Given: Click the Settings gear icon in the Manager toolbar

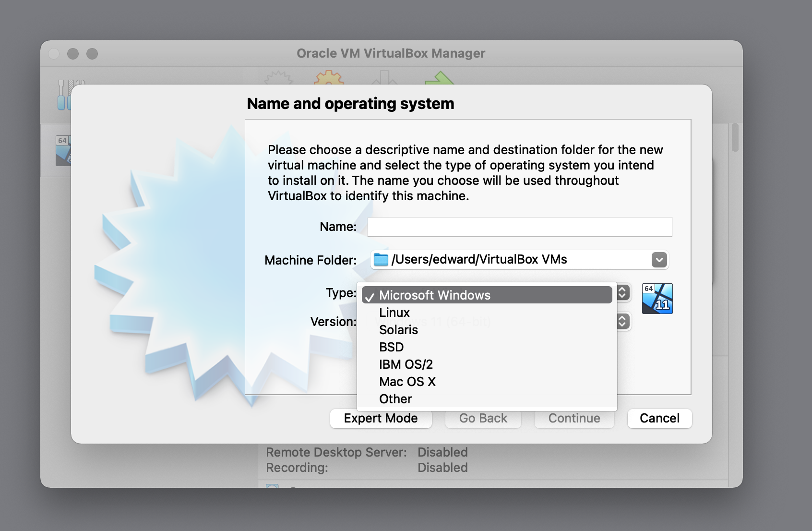Looking at the screenshot, I should pos(329,77).
